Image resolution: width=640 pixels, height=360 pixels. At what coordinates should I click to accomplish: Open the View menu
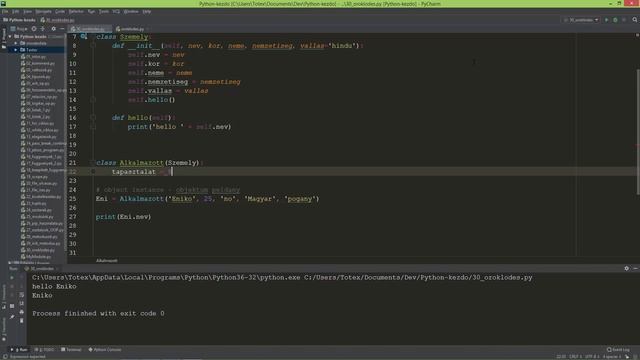pos(27,11)
